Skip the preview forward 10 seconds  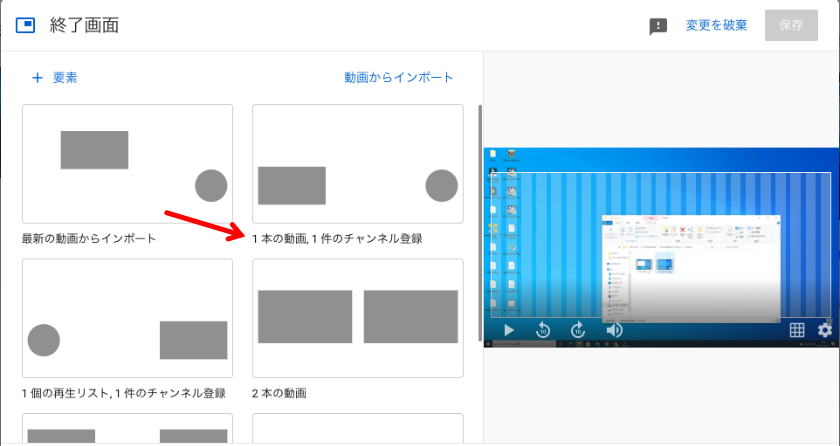point(578,330)
